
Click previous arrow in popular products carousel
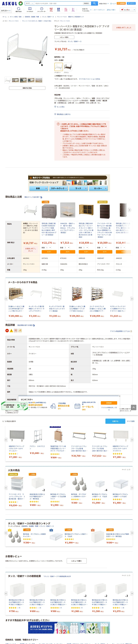(x=6, y=488)
